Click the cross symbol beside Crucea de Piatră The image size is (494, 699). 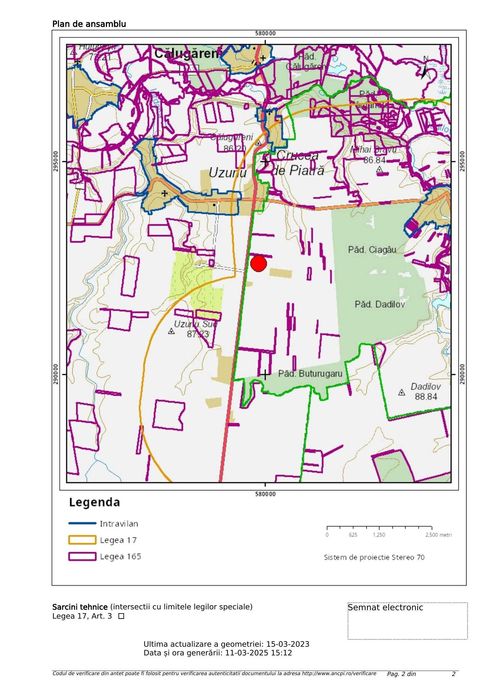click(x=265, y=161)
